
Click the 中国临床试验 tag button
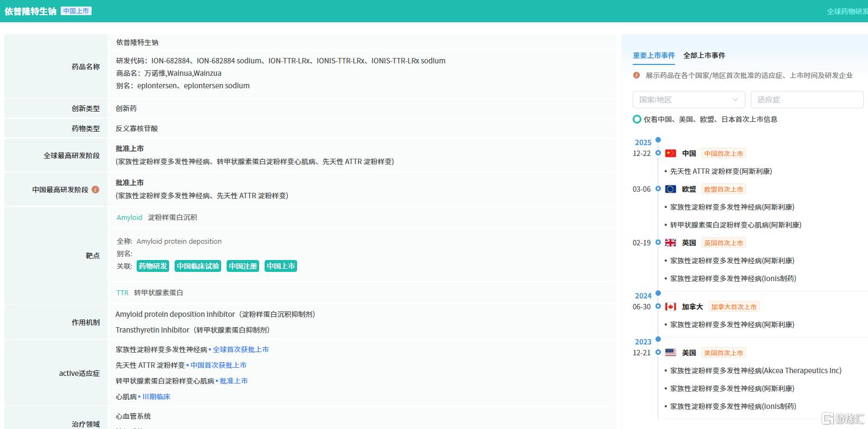coord(198,266)
